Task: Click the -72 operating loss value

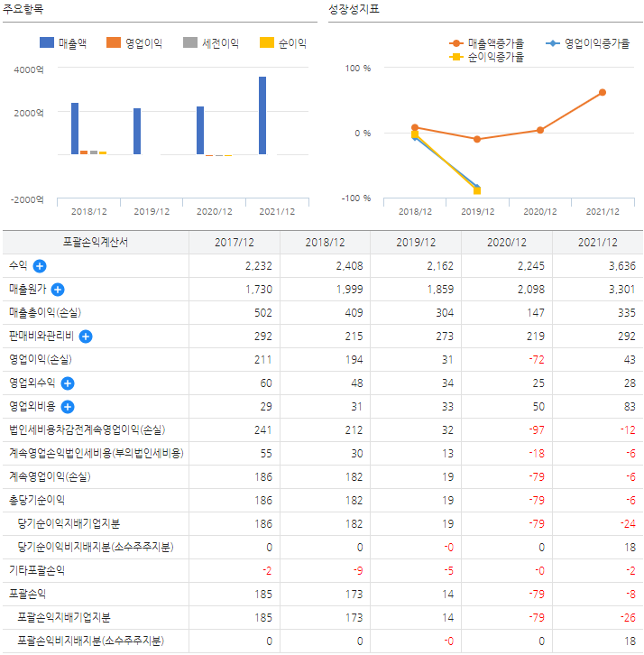Action: tap(537, 360)
